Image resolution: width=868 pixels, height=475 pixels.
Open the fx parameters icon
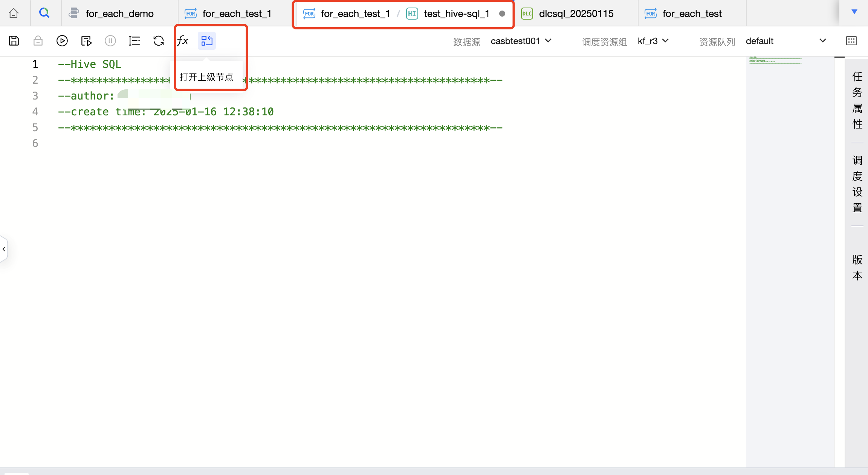183,41
